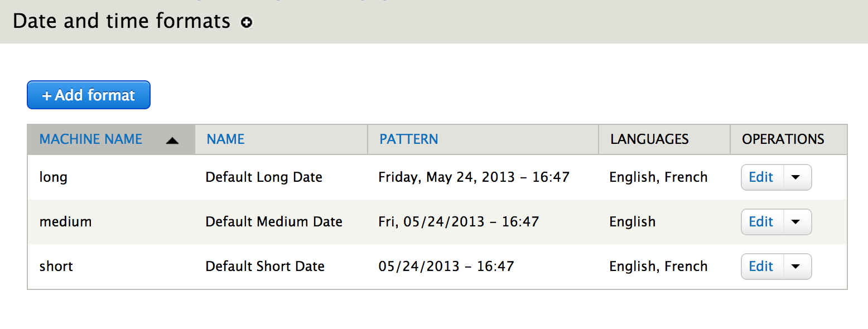Screen dimensions: 868x329
Task: Edit the Default Medium Date format
Action: point(761,221)
